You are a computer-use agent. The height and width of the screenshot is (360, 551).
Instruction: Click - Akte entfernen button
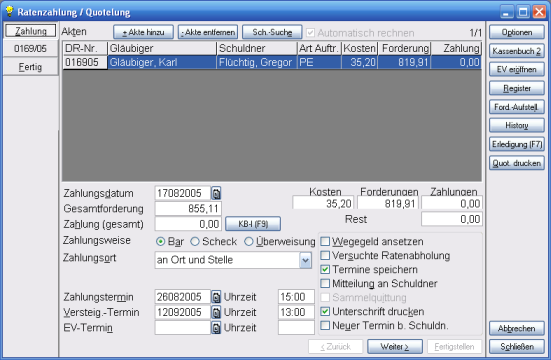tap(208, 32)
